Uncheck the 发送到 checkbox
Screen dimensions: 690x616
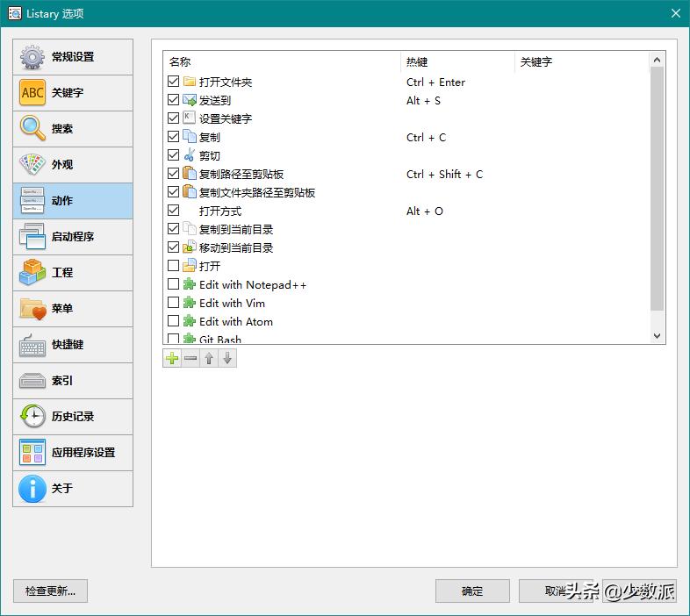[174, 100]
